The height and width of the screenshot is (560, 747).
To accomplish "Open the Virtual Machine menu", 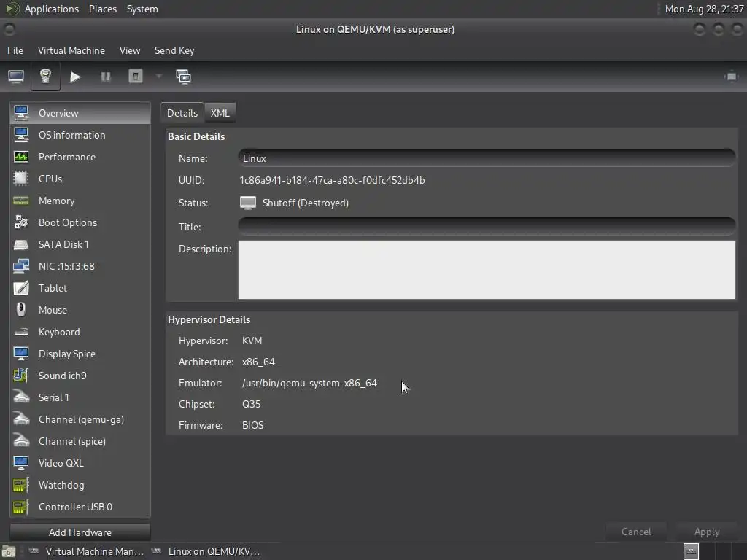I will click(71, 50).
